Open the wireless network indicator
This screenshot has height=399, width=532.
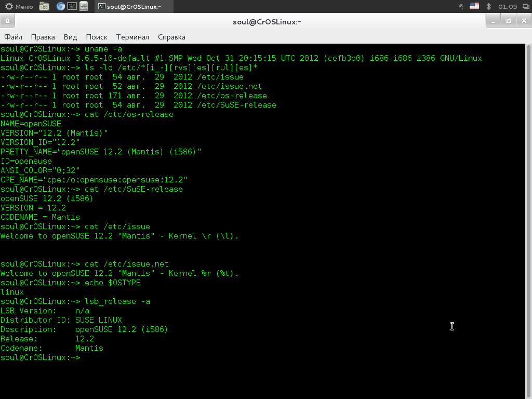coord(461,6)
